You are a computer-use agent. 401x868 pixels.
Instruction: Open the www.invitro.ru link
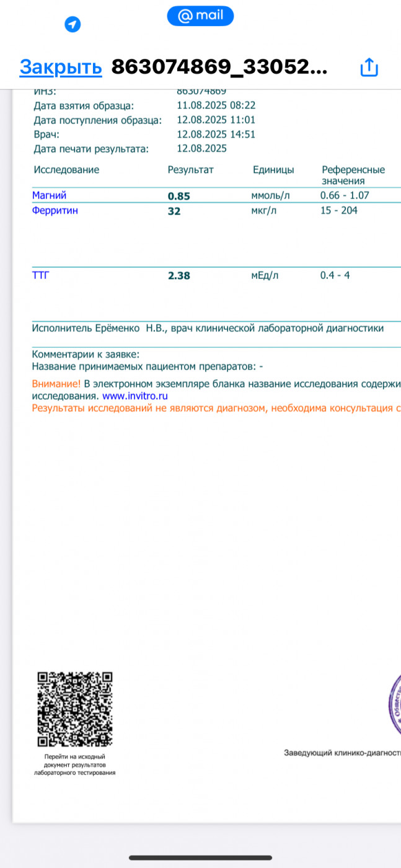135,396
